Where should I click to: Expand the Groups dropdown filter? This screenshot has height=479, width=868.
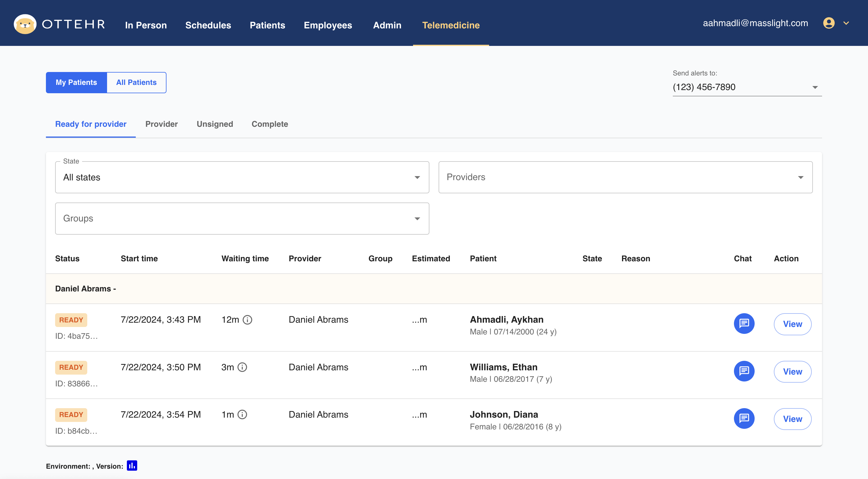[243, 218]
